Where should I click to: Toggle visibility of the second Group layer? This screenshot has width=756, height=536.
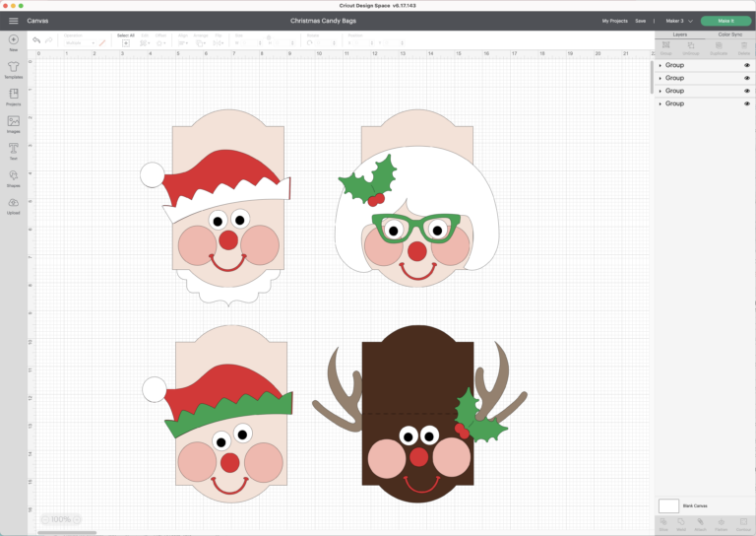[747, 78]
